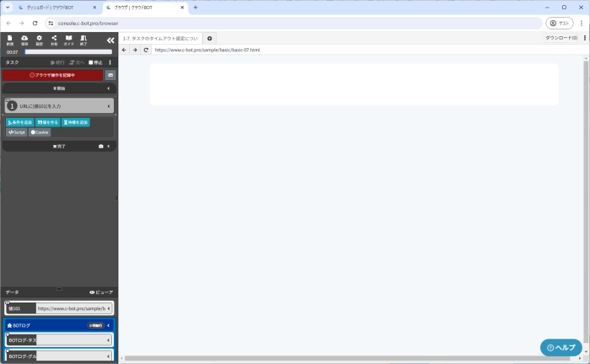This screenshot has width=590, height=364.
Task: Expand step 1 URL input task arrow
Action: tap(109, 106)
